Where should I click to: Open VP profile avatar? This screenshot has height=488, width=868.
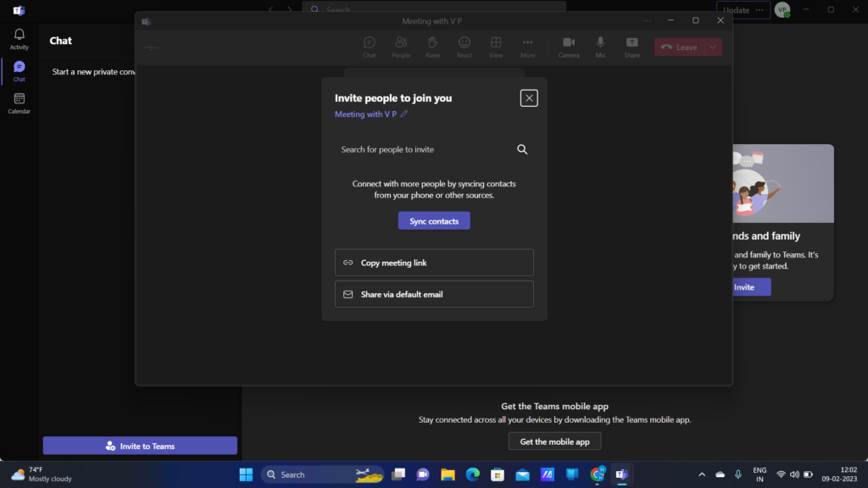(782, 10)
